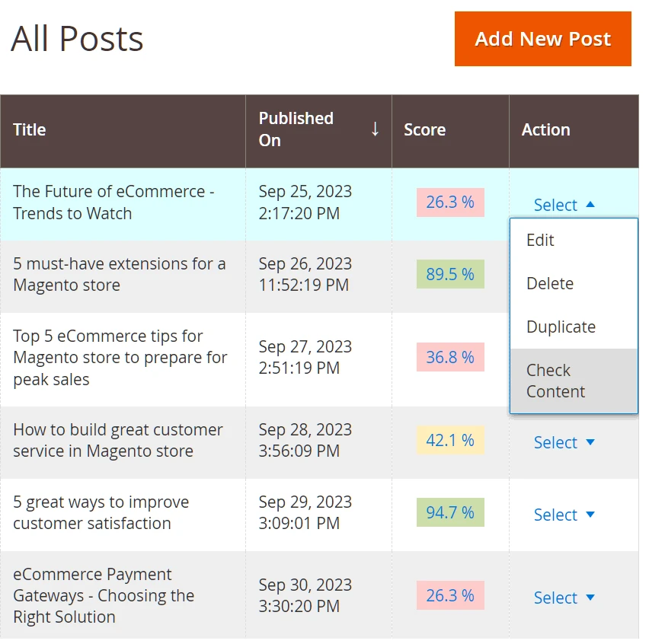Click the dropdown caret next to Payment Gateways Select
The height and width of the screenshot is (644, 649).
pyautogui.click(x=590, y=598)
